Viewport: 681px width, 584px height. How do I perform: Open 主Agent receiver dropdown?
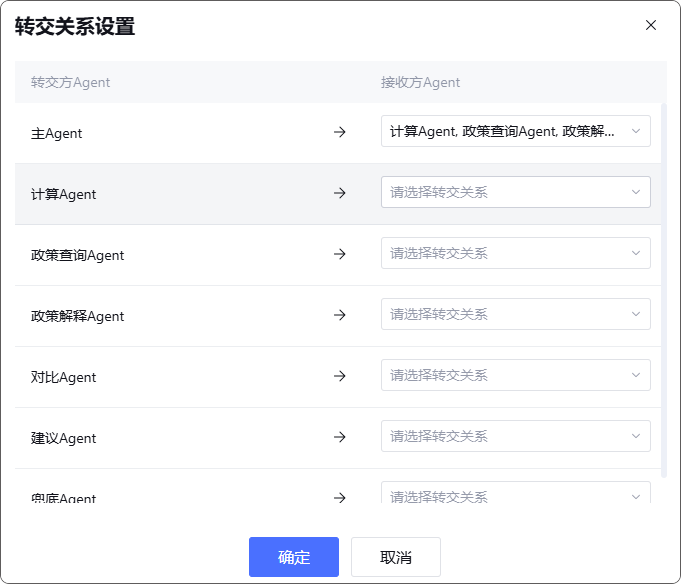[515, 132]
